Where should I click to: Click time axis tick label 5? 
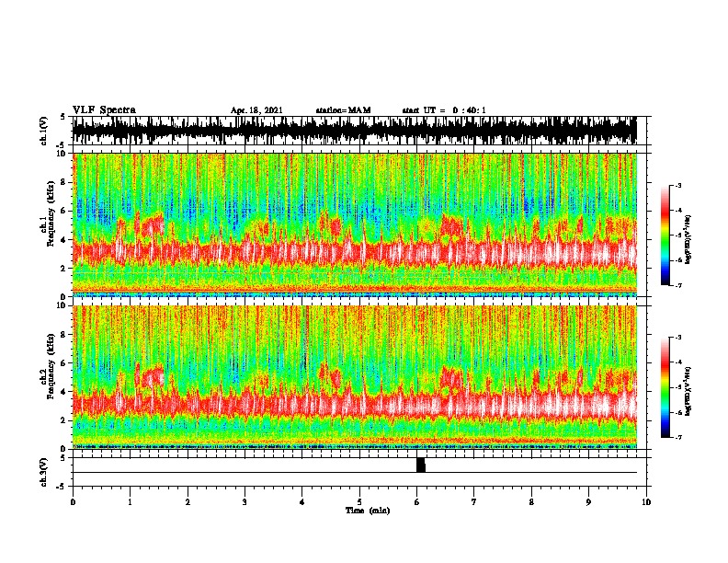[359, 502]
